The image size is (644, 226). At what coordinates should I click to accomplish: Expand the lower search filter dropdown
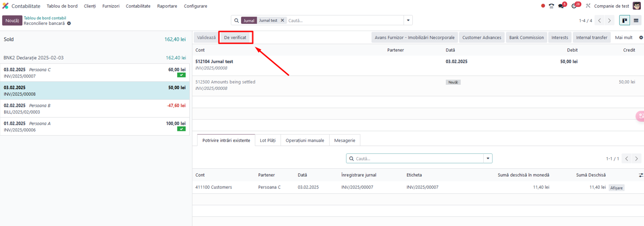487,158
